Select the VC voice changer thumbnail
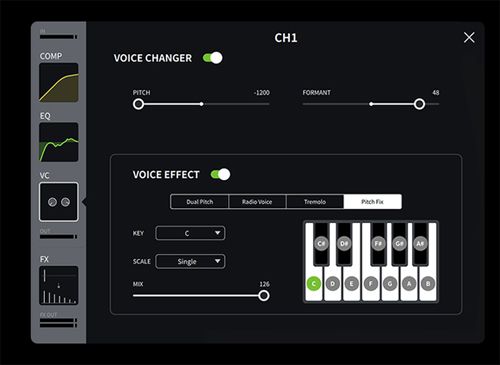500x365 pixels. (x=59, y=202)
